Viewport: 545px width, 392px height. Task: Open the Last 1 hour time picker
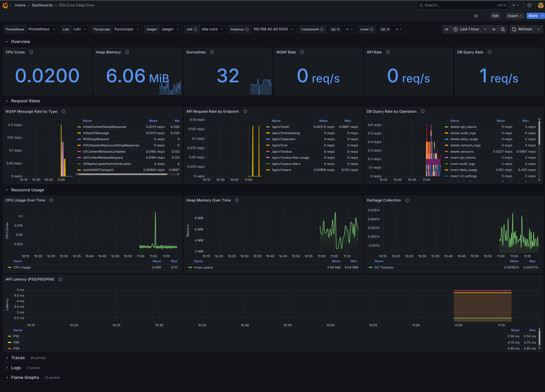(x=469, y=29)
